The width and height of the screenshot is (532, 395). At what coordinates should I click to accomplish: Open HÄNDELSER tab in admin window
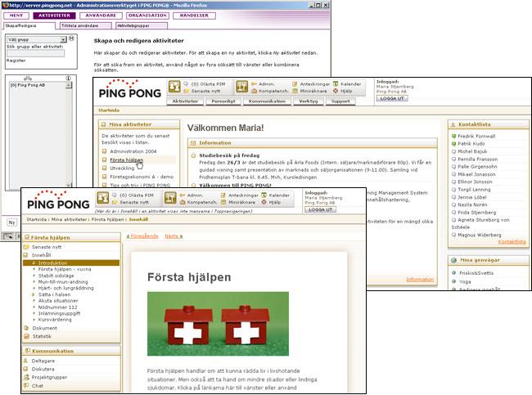click(x=194, y=16)
